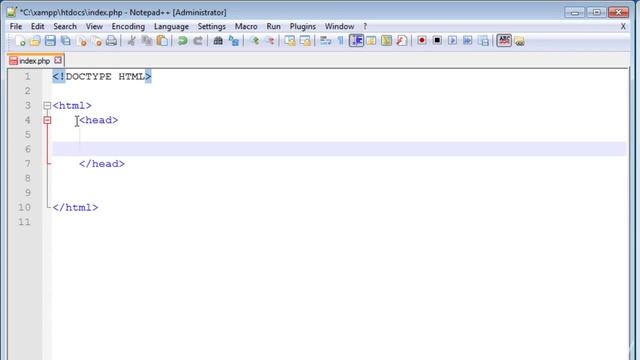Viewport: 640px width, 360px height.
Task: Close the index.php tab with its X
Action: [x=58, y=60]
